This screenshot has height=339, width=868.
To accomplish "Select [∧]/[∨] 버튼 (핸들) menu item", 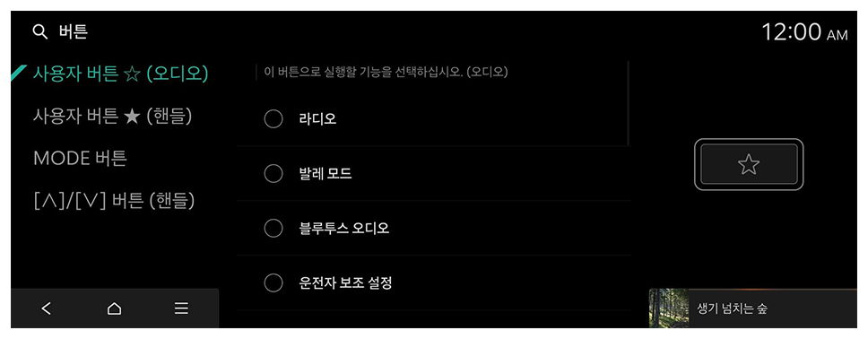I will tap(114, 202).
